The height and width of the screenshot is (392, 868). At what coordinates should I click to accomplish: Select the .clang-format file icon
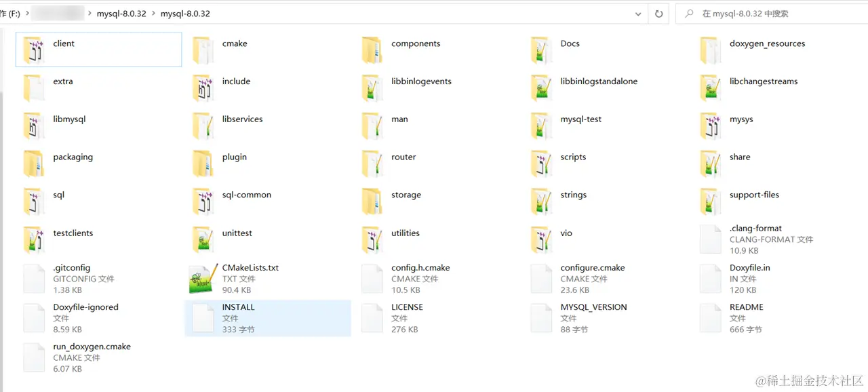click(711, 239)
